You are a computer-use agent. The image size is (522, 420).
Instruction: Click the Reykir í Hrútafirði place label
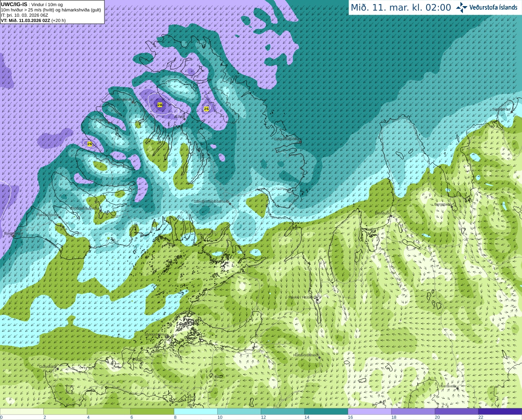coord(302,297)
